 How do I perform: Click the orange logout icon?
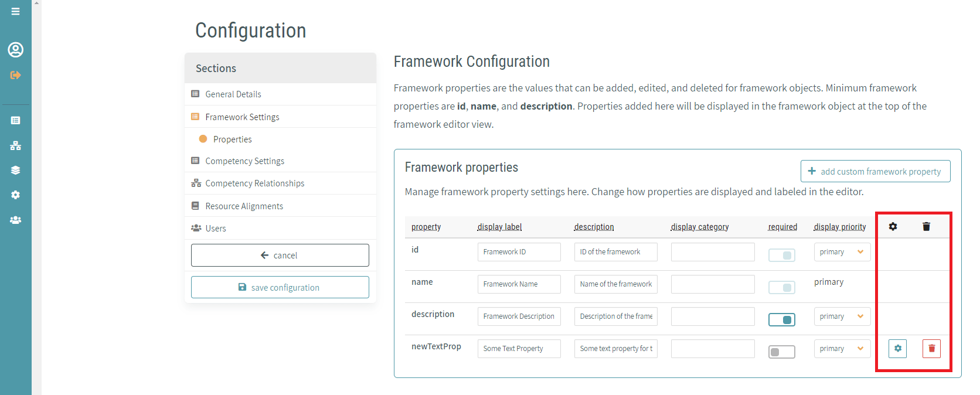click(16, 75)
